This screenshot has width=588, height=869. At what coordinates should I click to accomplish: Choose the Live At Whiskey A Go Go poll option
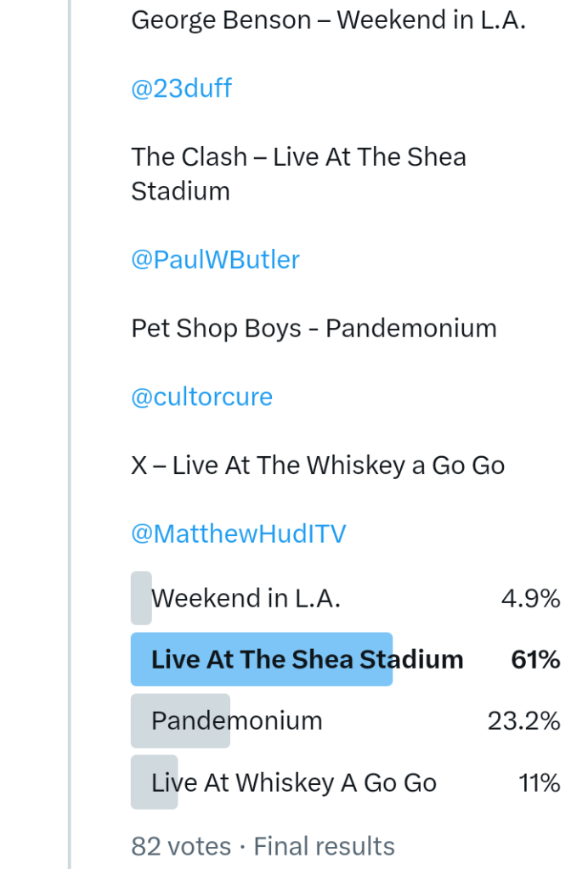(293, 782)
